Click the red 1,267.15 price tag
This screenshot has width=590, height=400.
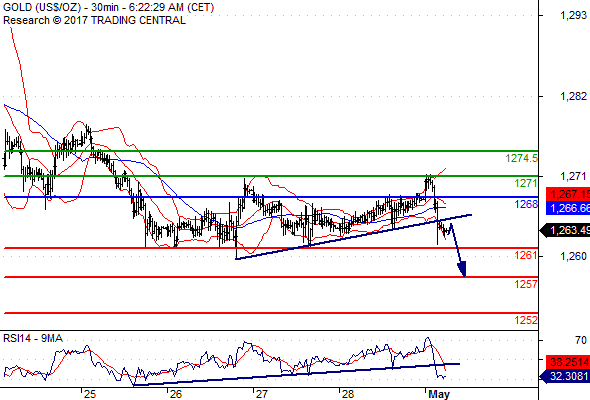pyautogui.click(x=568, y=194)
